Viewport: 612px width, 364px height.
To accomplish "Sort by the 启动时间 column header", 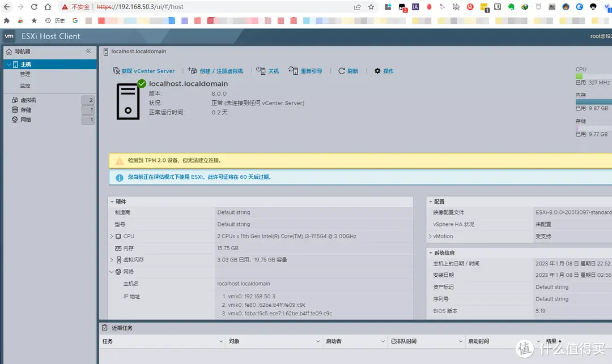I will [478, 341].
